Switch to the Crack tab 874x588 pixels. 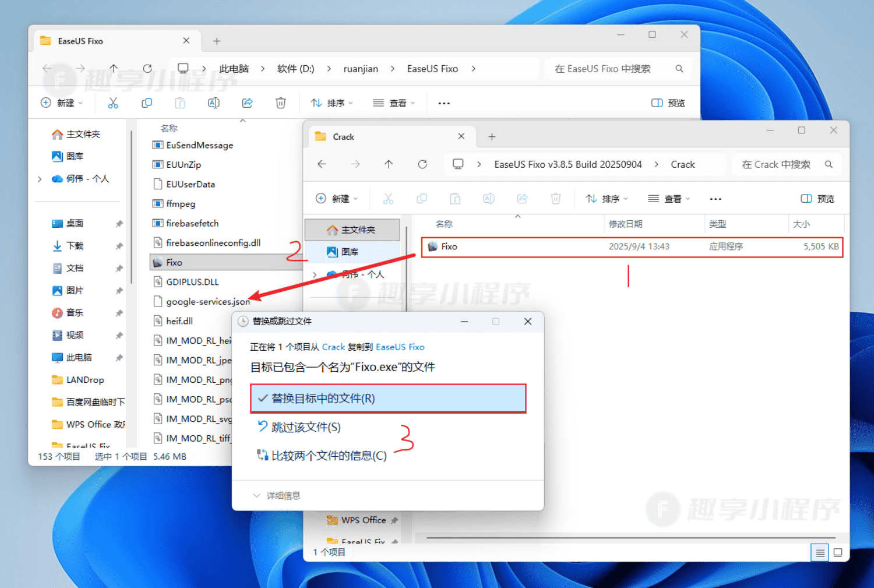coord(343,136)
